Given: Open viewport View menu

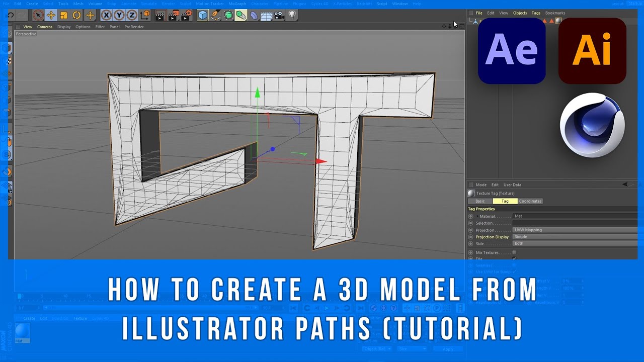Looking at the screenshot, I should (28, 27).
